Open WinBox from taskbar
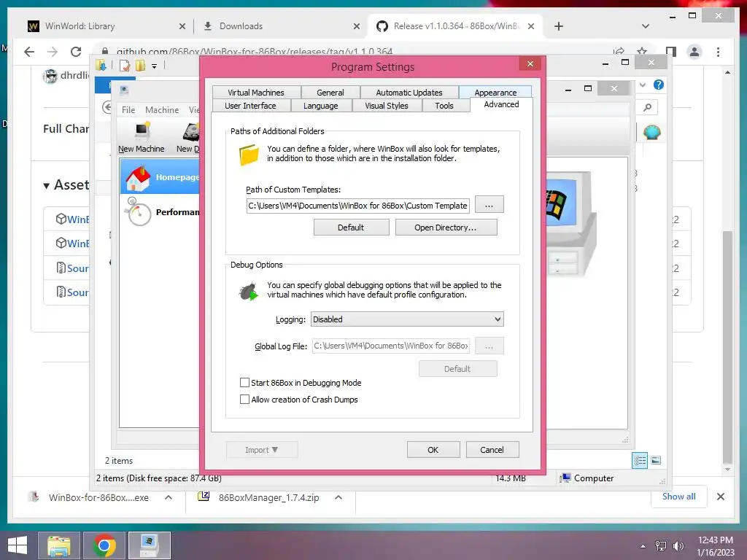The image size is (747, 560). click(x=150, y=545)
